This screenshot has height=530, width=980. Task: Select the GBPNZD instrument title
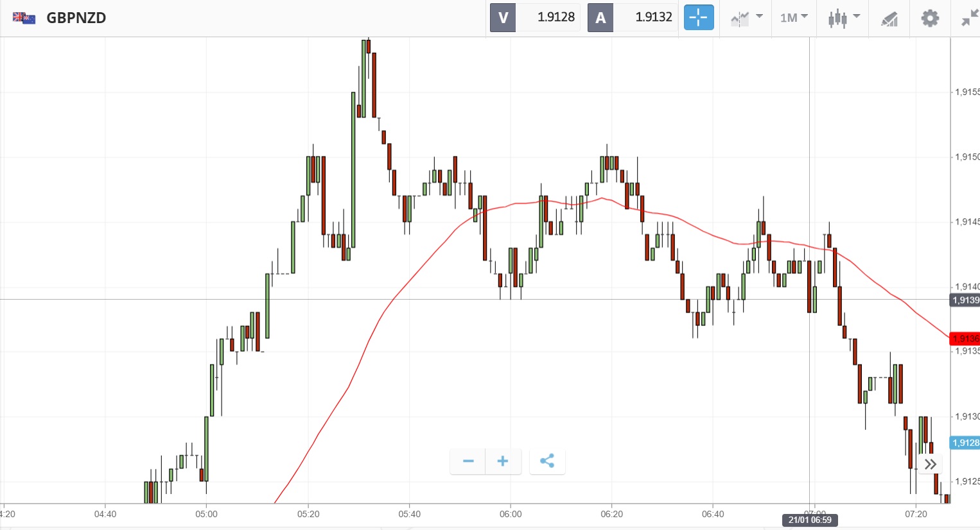[76, 18]
